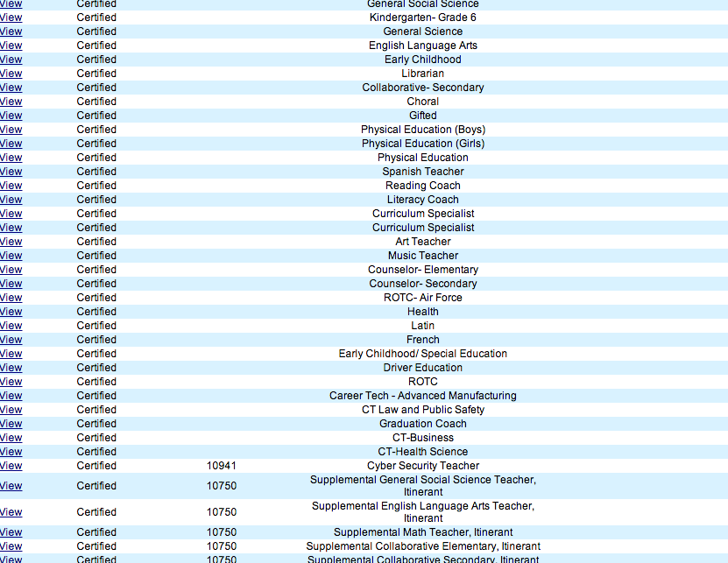Open View link for Graduation Coach
Screen dimensions: 728x563
pos(11,424)
